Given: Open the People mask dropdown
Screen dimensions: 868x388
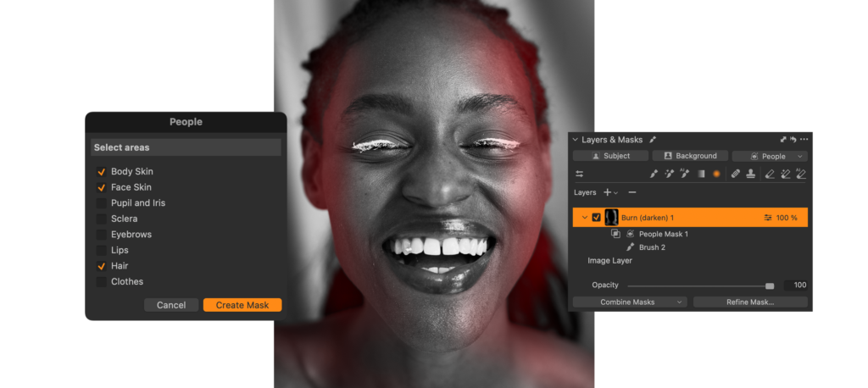Looking at the screenshot, I should [x=770, y=156].
